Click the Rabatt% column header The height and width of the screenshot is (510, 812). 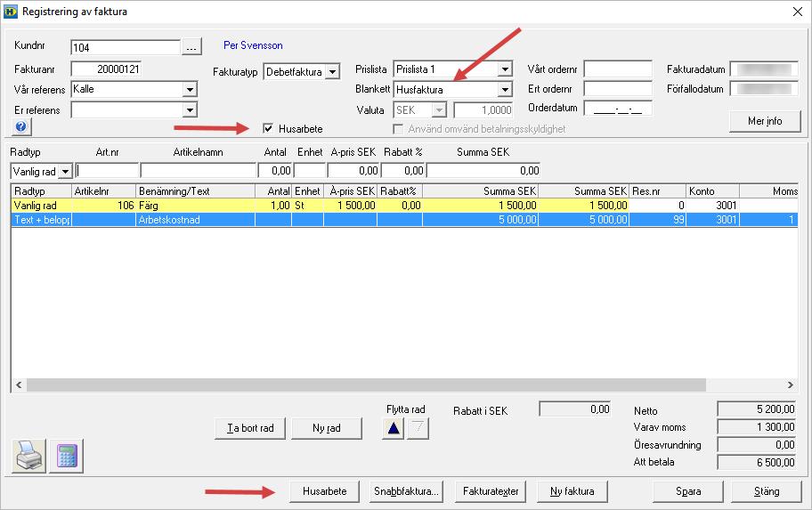coord(400,191)
